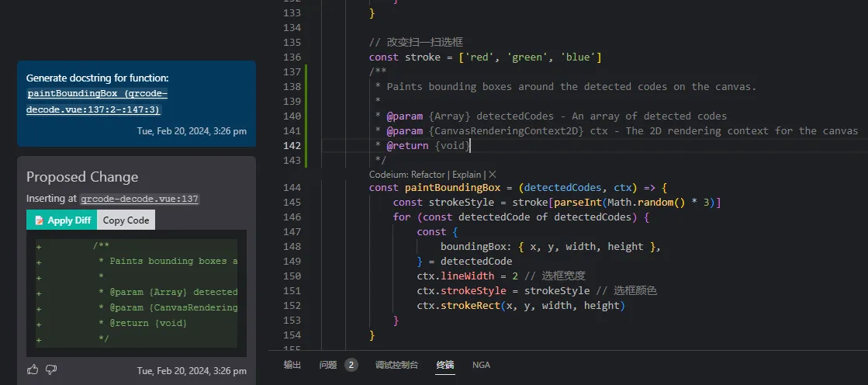Click the green added-lines gutter bar at line 140
The width and height of the screenshot is (868, 385).
[306, 116]
